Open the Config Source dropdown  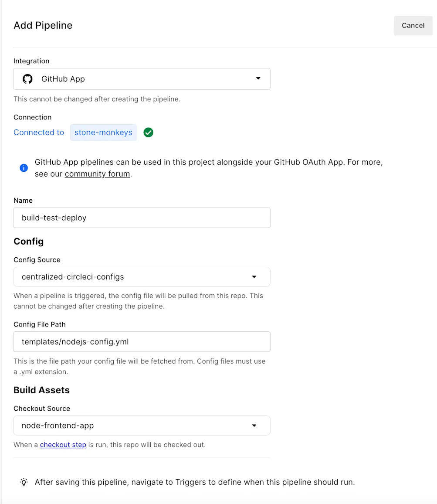pos(142,277)
